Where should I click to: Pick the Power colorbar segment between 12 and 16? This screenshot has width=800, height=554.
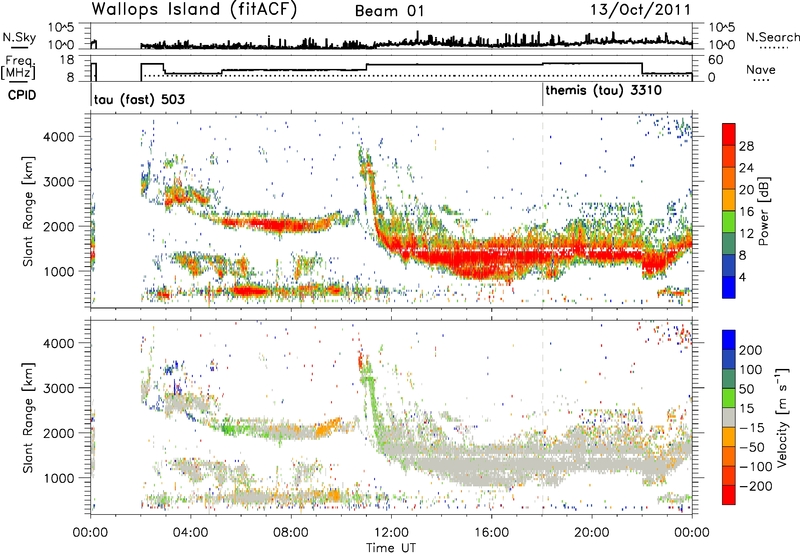click(x=729, y=222)
